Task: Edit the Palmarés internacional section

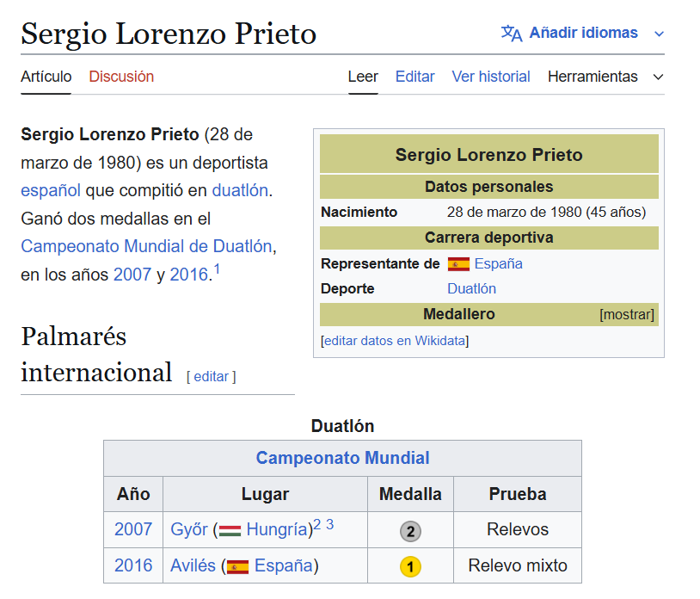Action: (211, 376)
